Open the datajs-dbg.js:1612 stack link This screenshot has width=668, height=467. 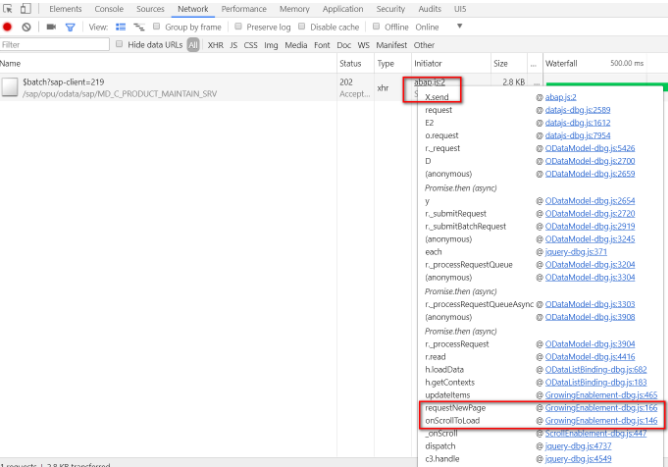pyautogui.click(x=577, y=123)
